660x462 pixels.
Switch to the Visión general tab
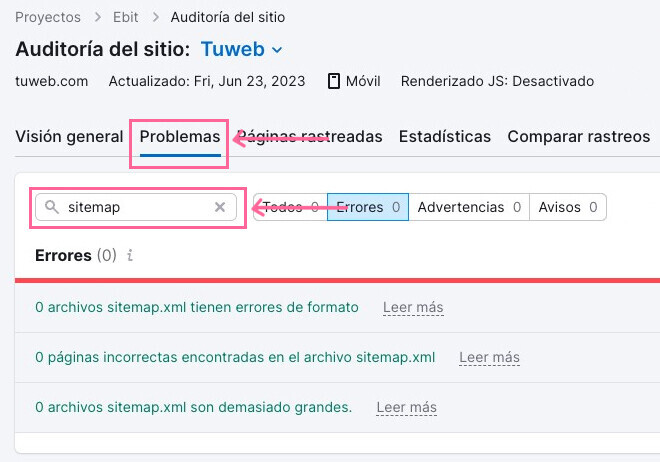[x=69, y=137]
